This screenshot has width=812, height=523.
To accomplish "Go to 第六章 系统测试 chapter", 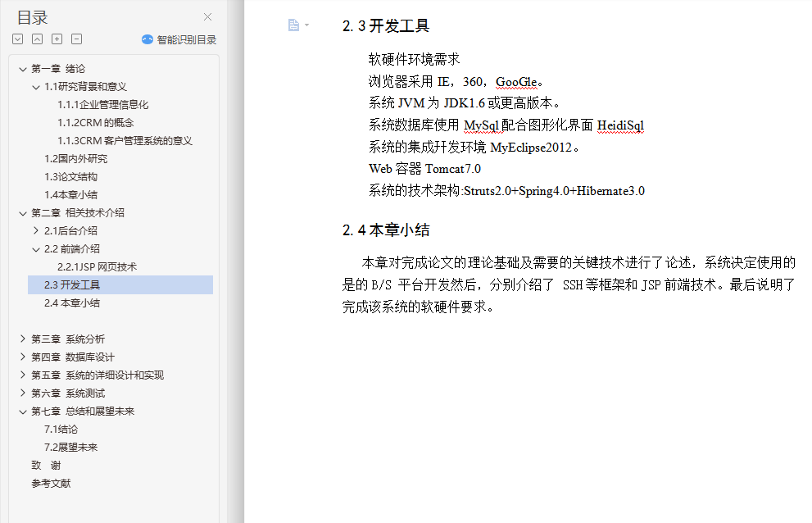I will [x=68, y=393].
